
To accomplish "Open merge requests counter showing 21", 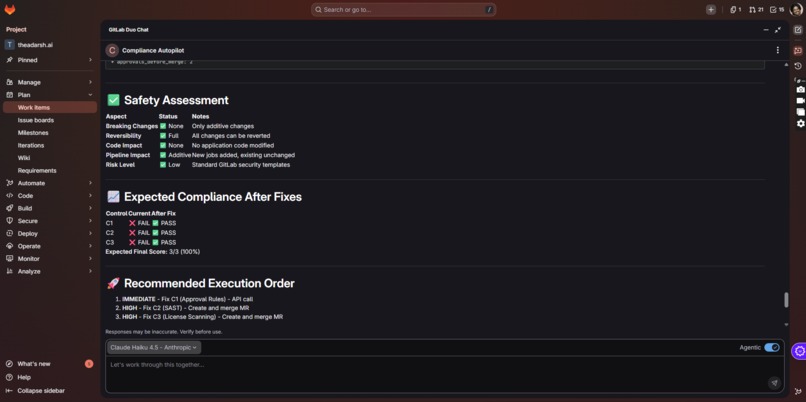I will pyautogui.click(x=756, y=9).
